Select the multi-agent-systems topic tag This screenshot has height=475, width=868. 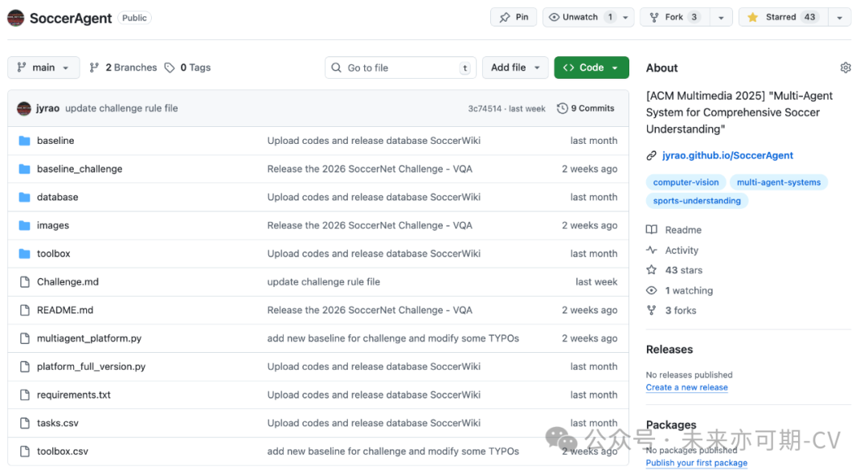[x=778, y=182]
